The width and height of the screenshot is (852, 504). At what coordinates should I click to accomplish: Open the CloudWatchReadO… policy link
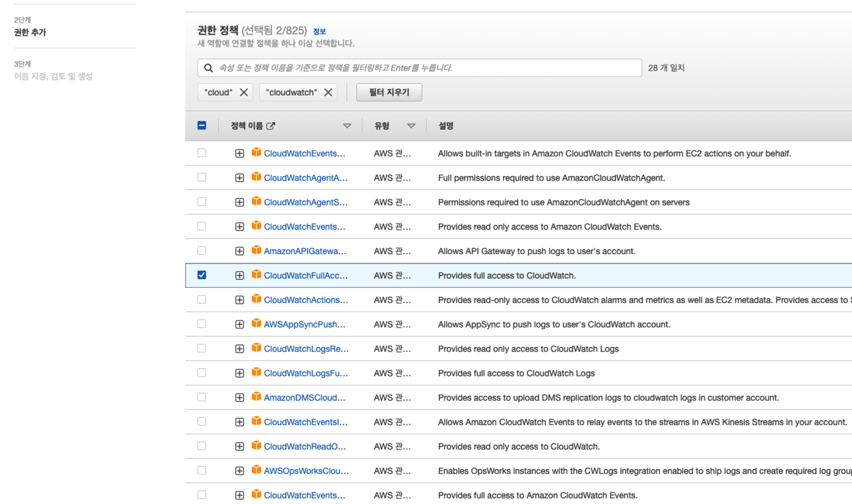(305, 447)
